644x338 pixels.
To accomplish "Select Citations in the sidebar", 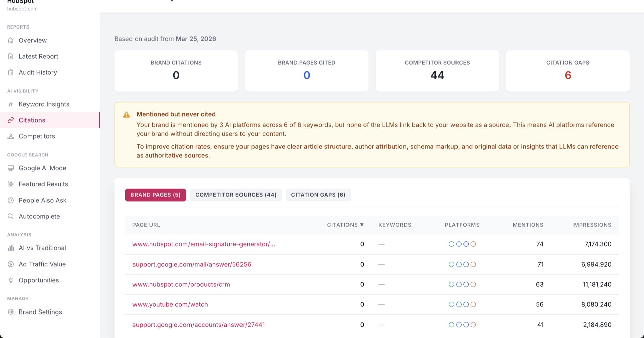I will point(50,120).
